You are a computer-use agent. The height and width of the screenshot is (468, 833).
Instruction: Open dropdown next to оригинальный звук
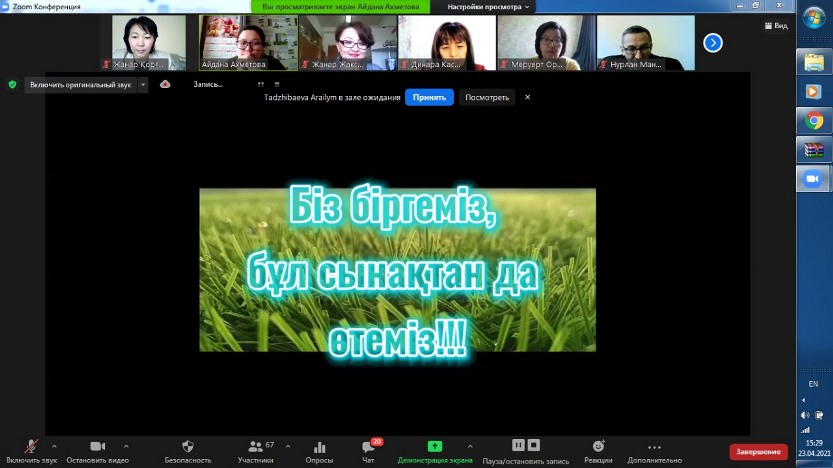click(143, 84)
